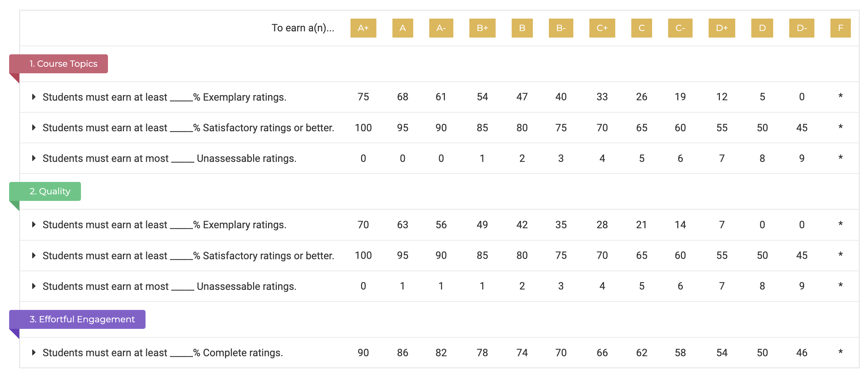Select the A+ grade badge
Image resolution: width=868 pixels, height=377 pixels.
coord(363,28)
